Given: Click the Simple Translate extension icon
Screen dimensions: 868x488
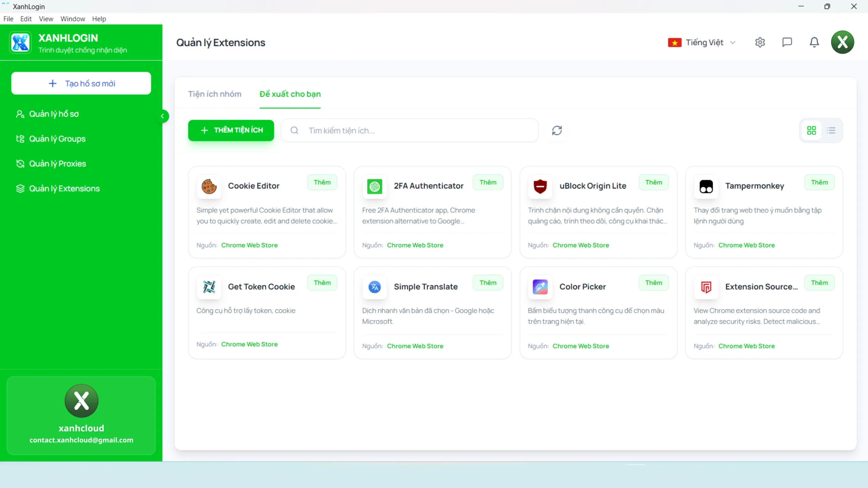Looking at the screenshot, I should point(375,287).
